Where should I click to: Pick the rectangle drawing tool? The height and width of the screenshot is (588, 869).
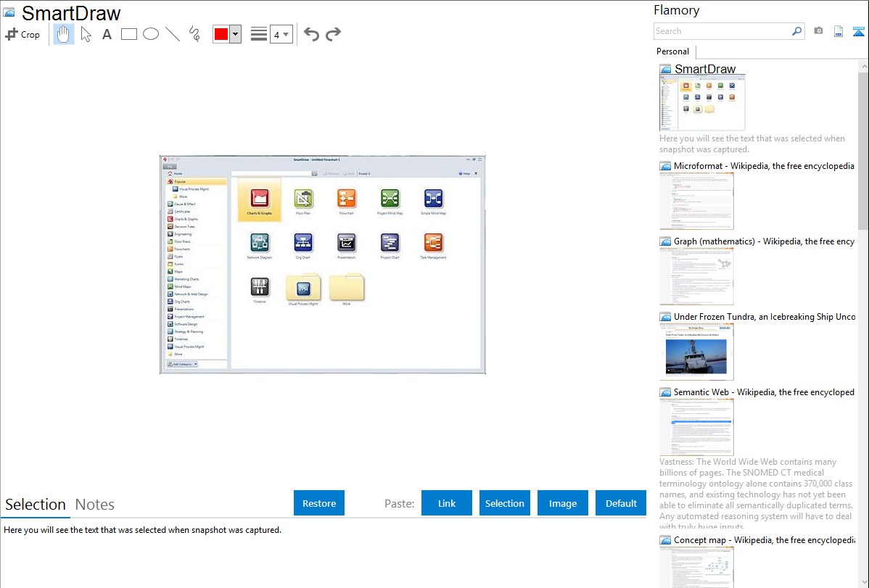click(128, 34)
